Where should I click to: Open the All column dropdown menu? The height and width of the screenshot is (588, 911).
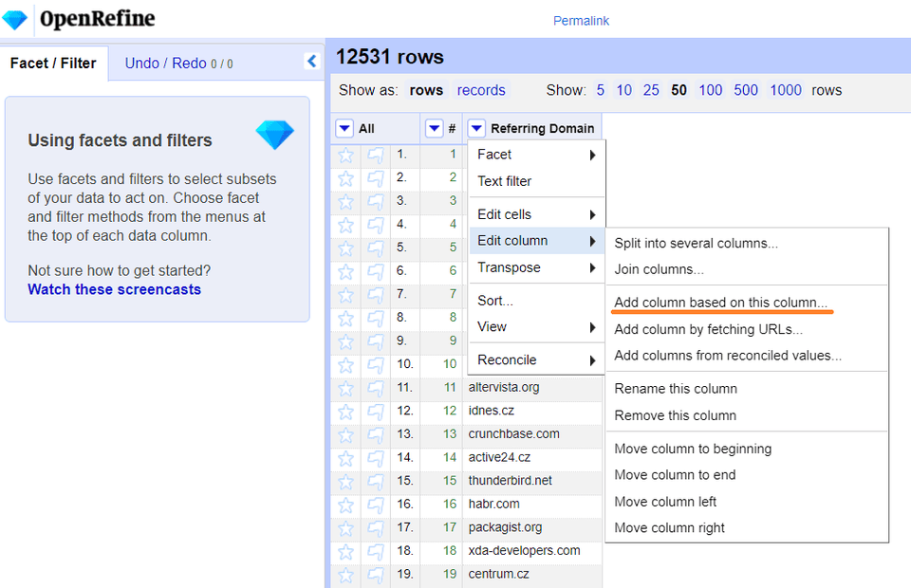[344, 129]
